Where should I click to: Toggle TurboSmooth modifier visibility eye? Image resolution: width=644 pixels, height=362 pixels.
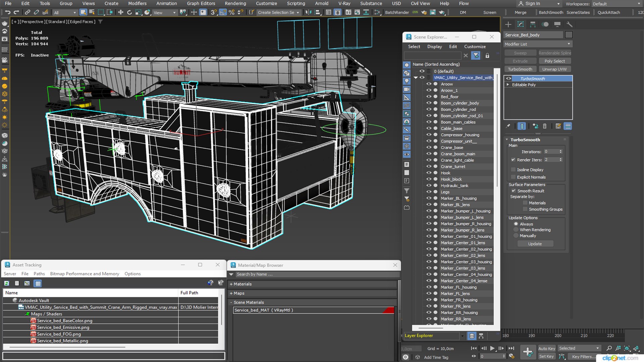(x=509, y=78)
